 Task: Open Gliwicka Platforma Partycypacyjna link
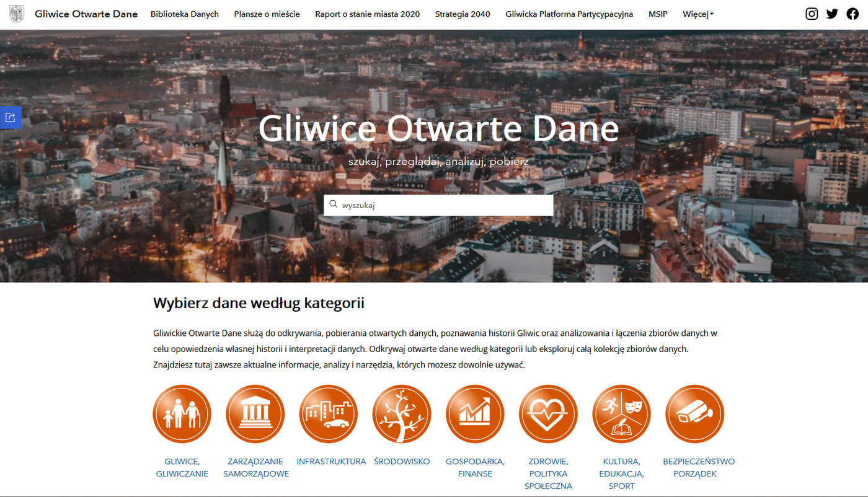pyautogui.click(x=569, y=14)
